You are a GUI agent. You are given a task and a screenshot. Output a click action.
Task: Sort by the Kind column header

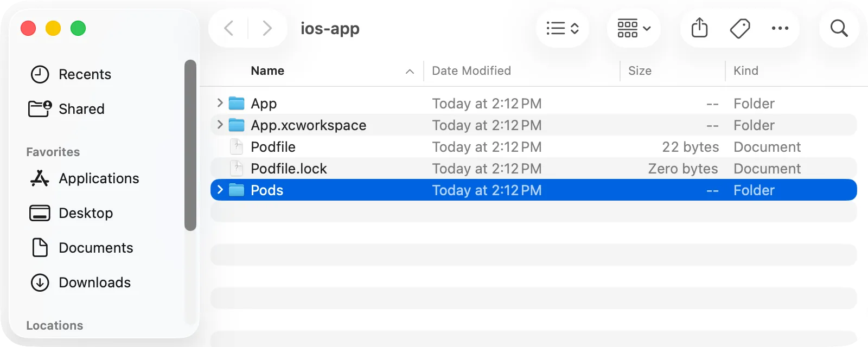point(746,71)
